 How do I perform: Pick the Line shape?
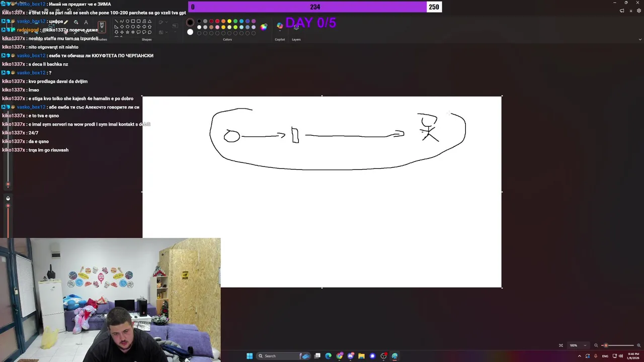point(116,21)
